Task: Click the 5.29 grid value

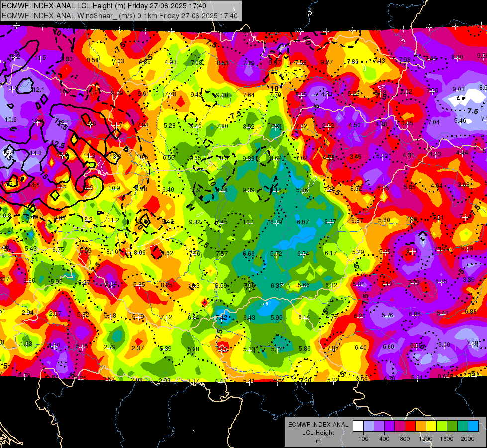Action: click(x=358, y=252)
